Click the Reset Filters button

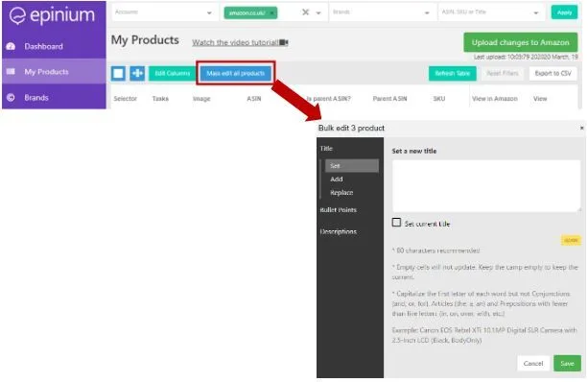click(x=503, y=73)
